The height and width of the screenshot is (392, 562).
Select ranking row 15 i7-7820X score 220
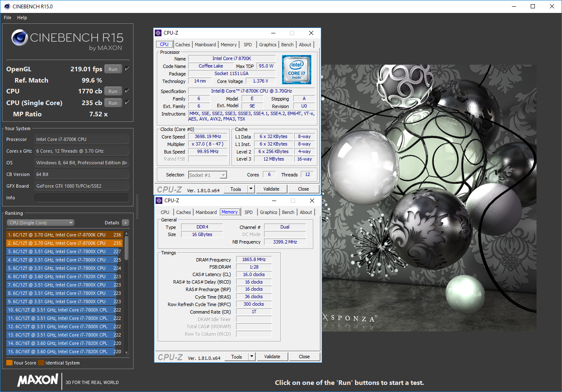click(x=65, y=352)
